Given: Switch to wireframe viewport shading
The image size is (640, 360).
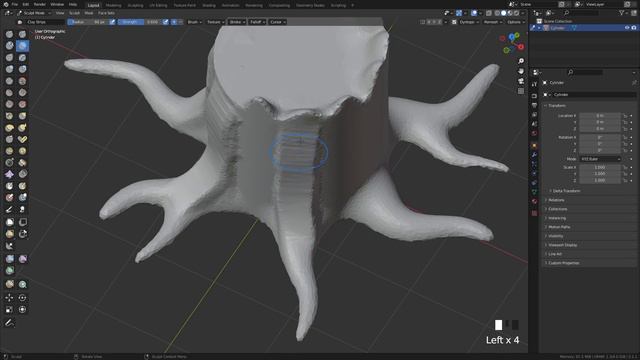Looking at the screenshot, I should pyautogui.click(x=497, y=13).
